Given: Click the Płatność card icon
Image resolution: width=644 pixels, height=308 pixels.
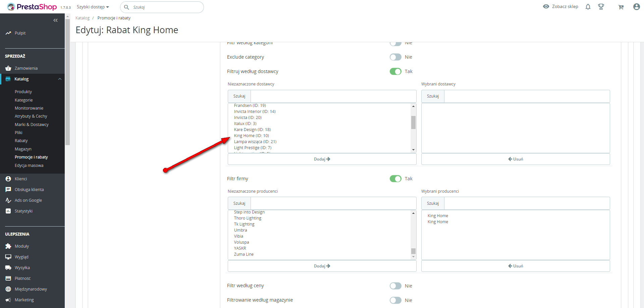Looking at the screenshot, I should 8,279.
